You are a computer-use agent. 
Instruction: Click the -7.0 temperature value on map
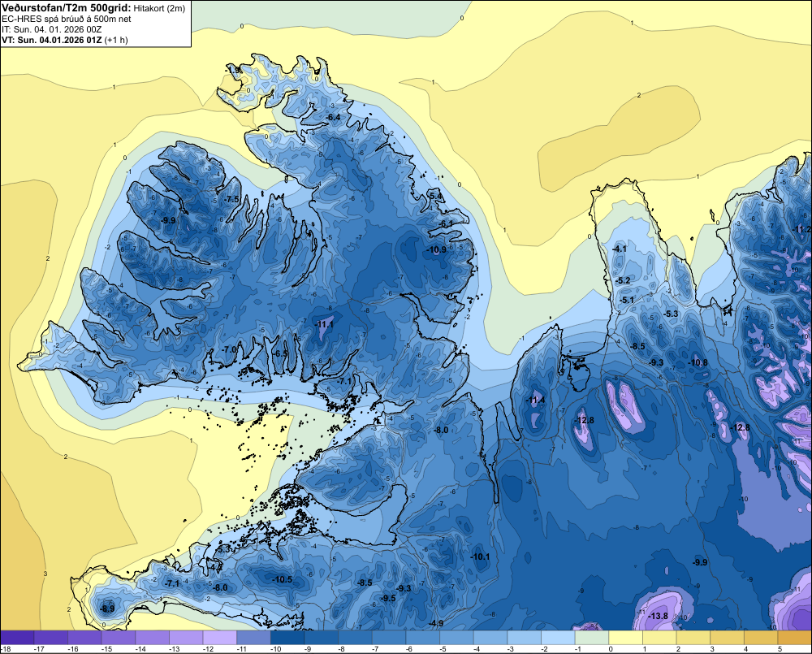coord(229,350)
